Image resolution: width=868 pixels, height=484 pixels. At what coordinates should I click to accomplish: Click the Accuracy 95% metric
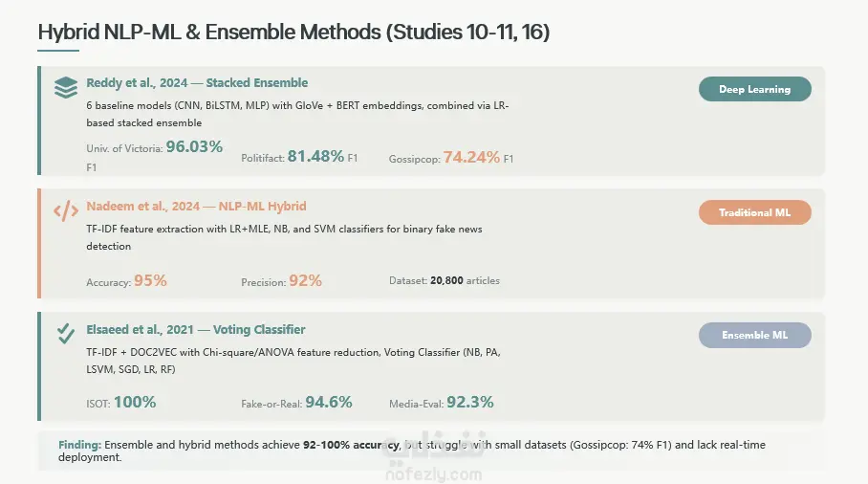126,281
